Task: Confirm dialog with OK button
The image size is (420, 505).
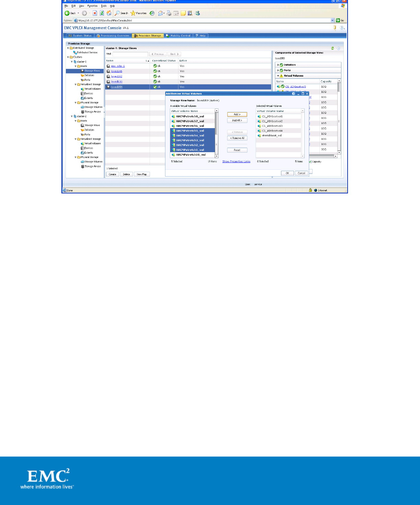Action: [x=287, y=173]
